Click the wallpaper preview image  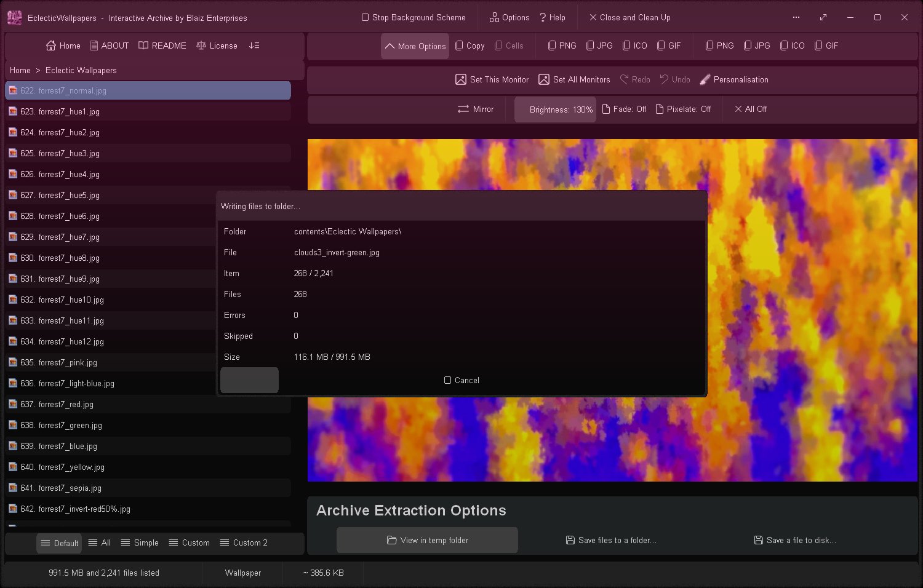click(x=612, y=310)
